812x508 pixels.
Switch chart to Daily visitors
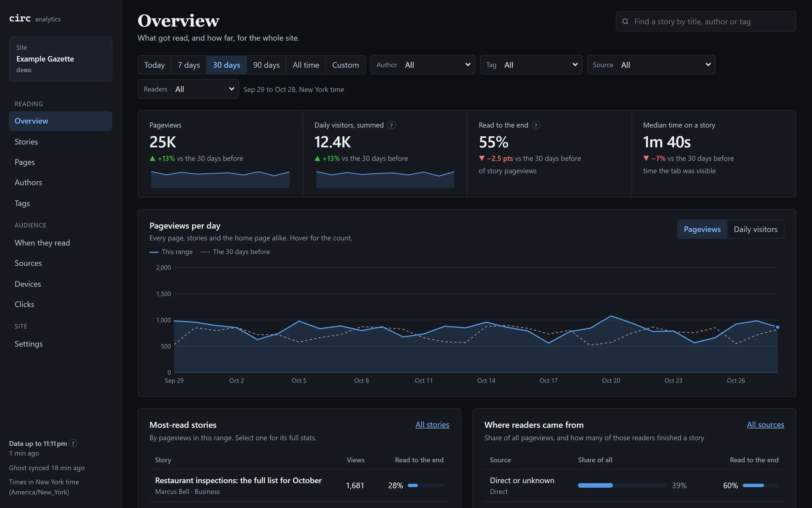coord(755,229)
